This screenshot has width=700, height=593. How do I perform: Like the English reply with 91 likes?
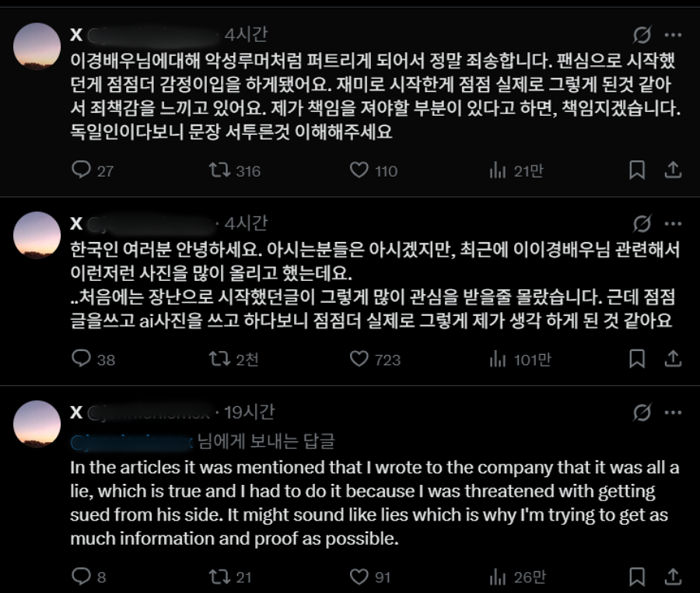(359, 577)
